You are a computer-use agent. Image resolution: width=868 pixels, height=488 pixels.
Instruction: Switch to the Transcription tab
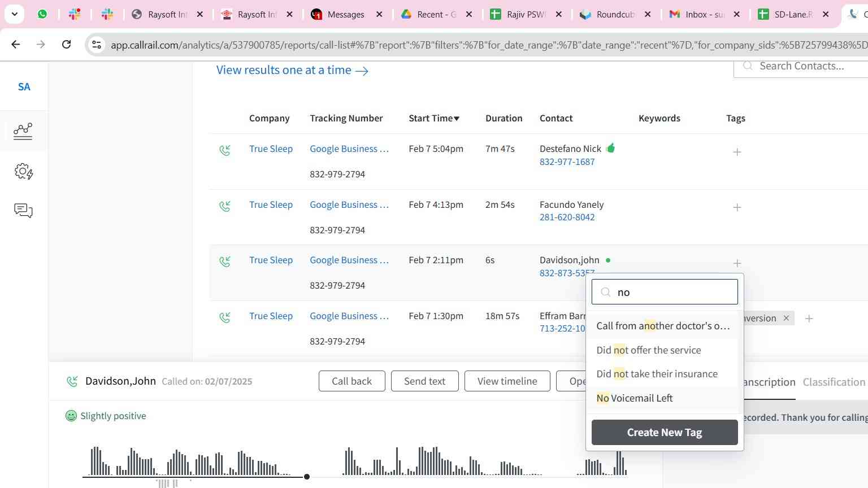[x=769, y=382]
